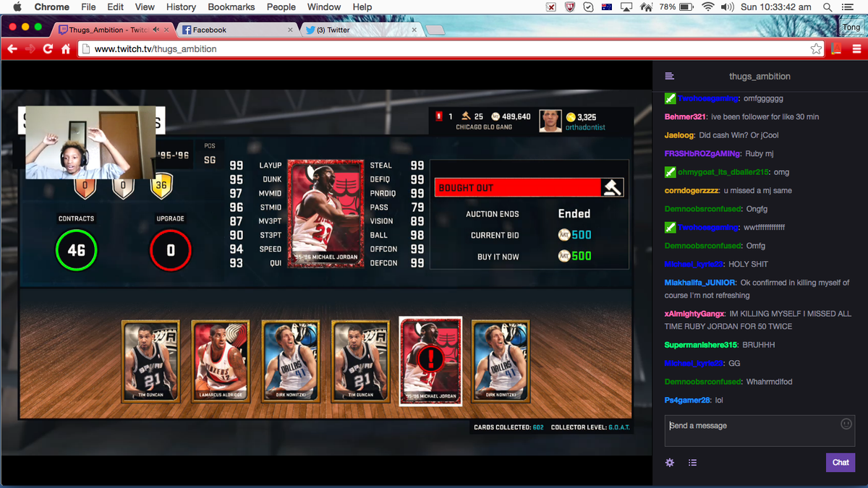Open the Chrome application menu
The image size is (868, 488).
52,7
